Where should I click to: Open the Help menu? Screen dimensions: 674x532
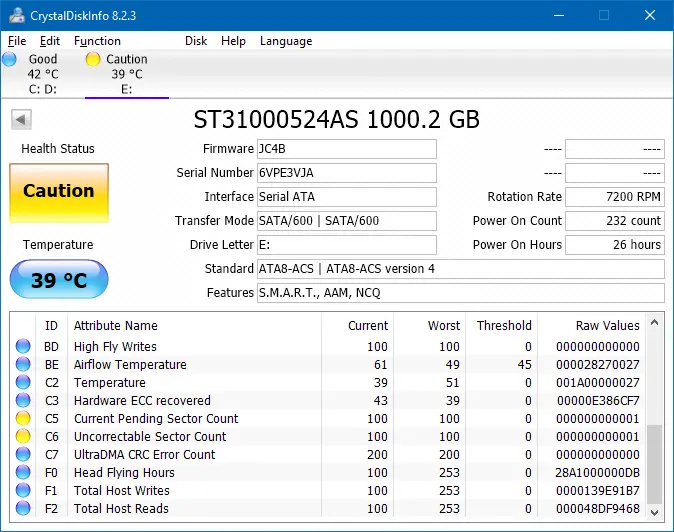233,41
